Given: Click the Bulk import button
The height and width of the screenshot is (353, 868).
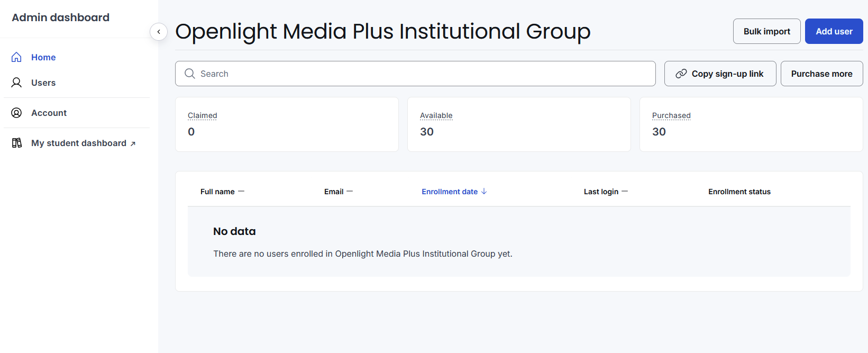Looking at the screenshot, I should (x=766, y=31).
